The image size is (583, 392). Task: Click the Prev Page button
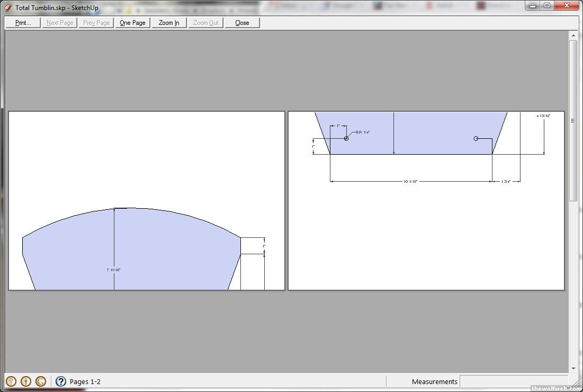pyautogui.click(x=96, y=23)
